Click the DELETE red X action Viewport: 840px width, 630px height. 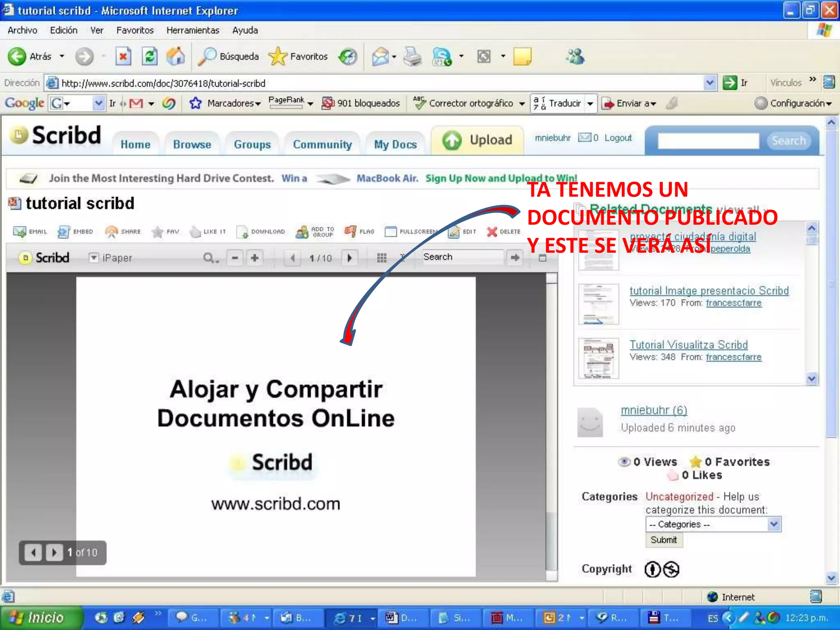(503, 232)
